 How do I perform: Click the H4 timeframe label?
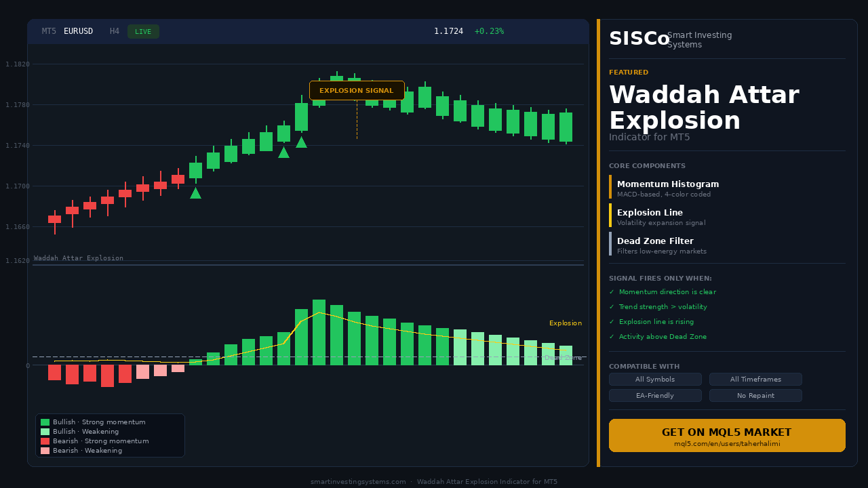[115, 31]
